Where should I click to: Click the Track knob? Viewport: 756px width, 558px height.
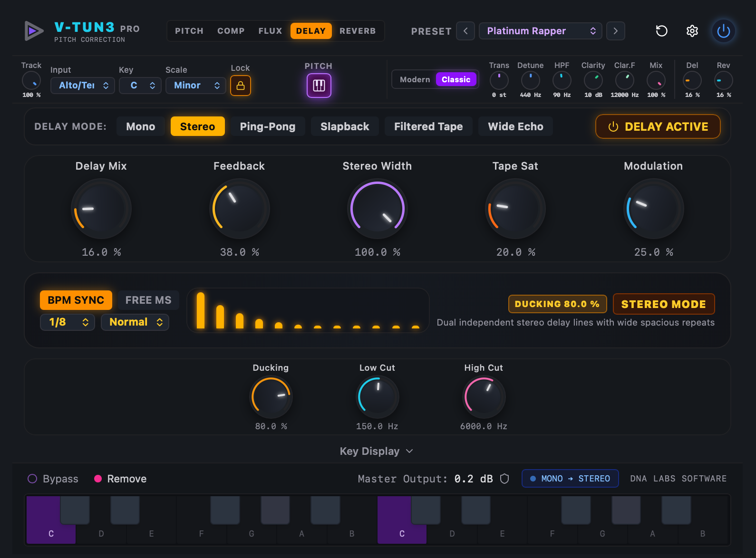click(x=31, y=80)
